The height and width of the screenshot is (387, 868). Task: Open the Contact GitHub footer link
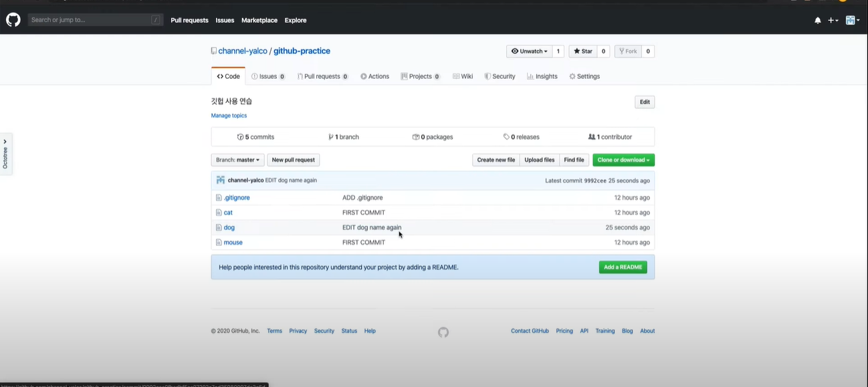530,331
